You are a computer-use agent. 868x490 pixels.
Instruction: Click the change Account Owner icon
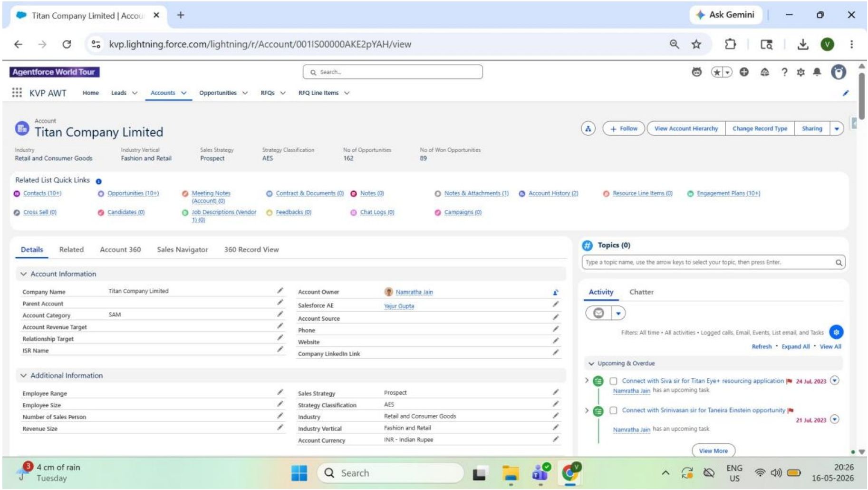click(x=555, y=292)
